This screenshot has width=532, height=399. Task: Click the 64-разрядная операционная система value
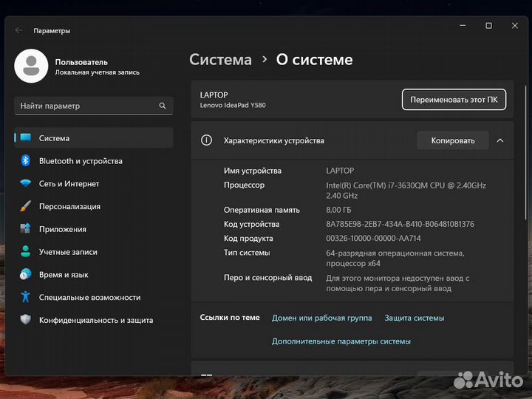(395, 258)
